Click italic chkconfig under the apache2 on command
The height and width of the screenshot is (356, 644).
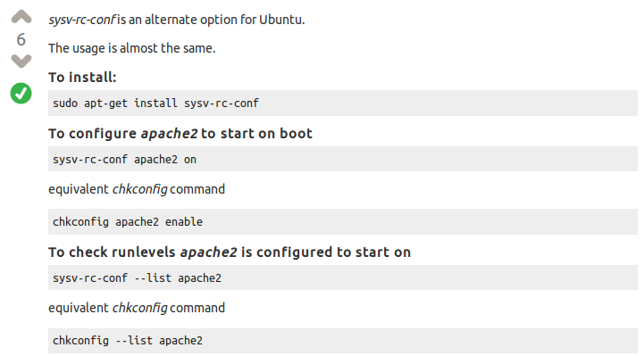point(139,189)
